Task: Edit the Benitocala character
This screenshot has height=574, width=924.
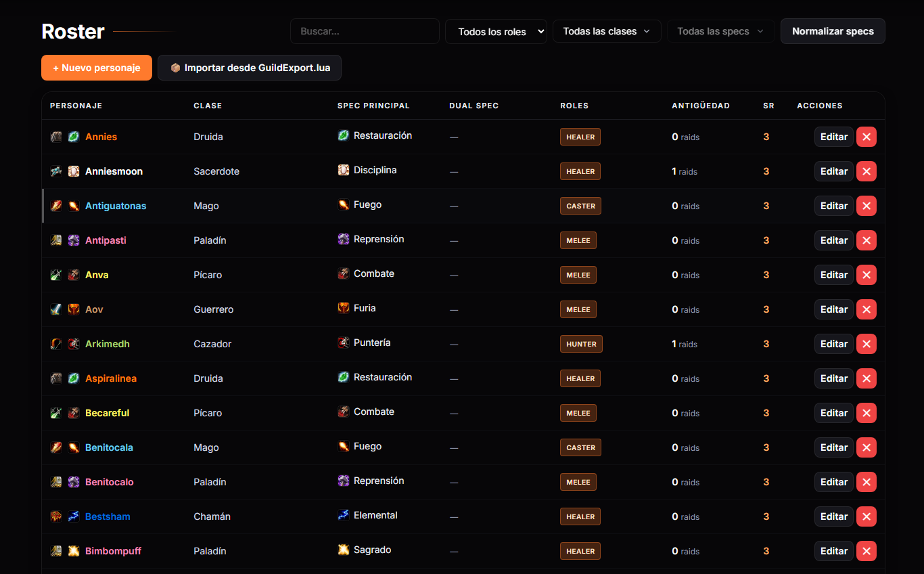Action: [x=834, y=447]
